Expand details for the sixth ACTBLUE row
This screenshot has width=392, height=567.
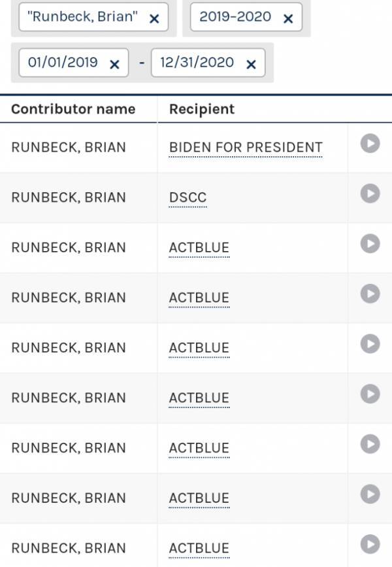pyautogui.click(x=370, y=494)
